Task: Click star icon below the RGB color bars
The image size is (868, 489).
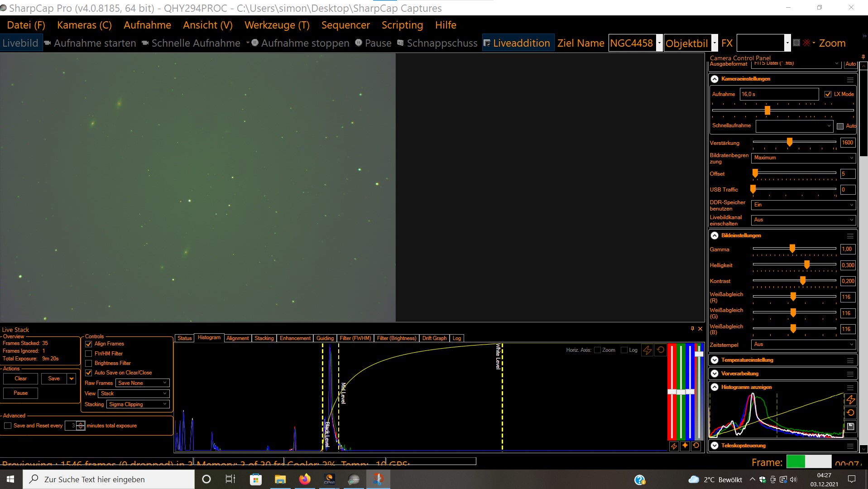Action: [685, 446]
